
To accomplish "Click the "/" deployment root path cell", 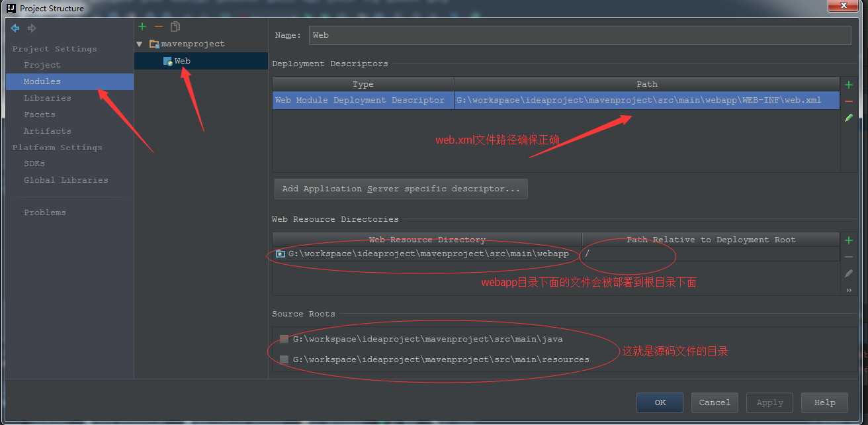I will pyautogui.click(x=711, y=254).
